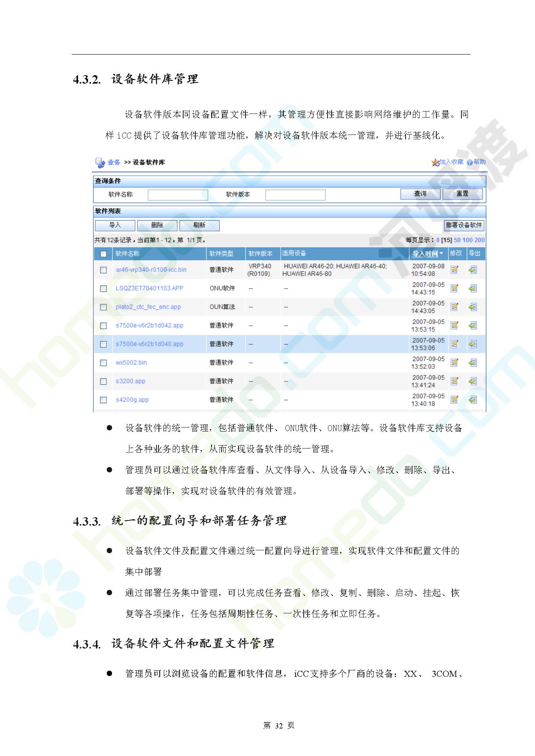Image resolution: width=535 pixels, height=756 pixels.
Task: Click the 查询 button
Action: tap(420, 194)
